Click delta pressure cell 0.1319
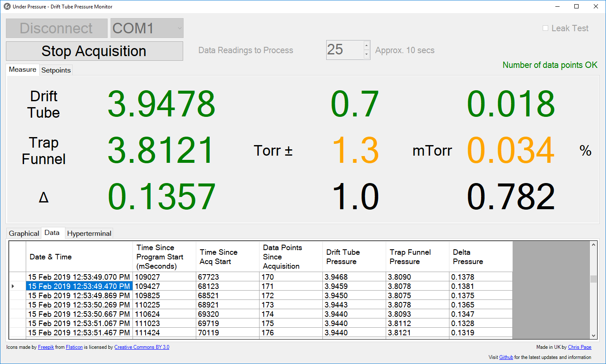 click(x=481, y=332)
